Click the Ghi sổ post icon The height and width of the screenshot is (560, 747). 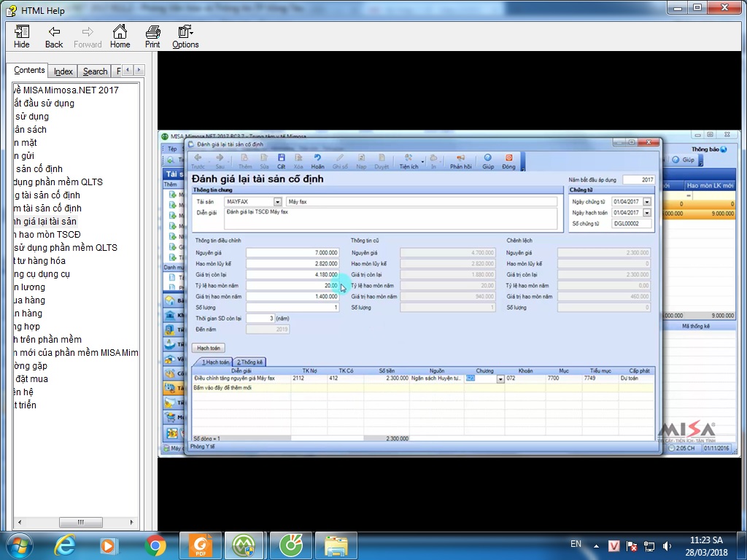point(340,161)
